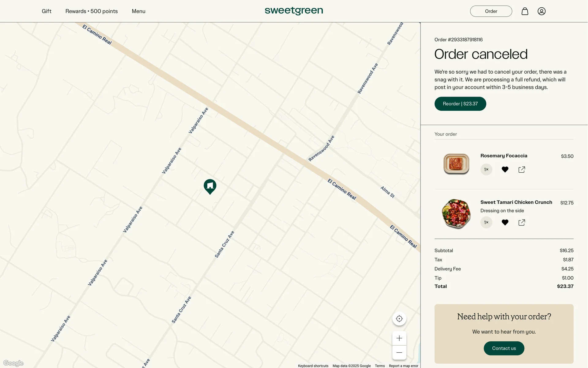Toggle favorite heart for Sweet Tamari Chicken Crunch
This screenshot has height=368, width=588.
(505, 223)
